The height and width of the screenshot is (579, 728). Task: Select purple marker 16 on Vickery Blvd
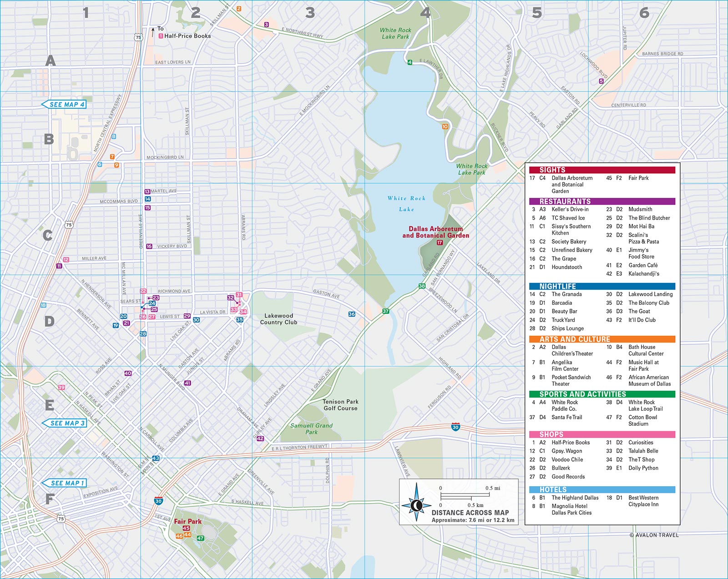click(149, 246)
